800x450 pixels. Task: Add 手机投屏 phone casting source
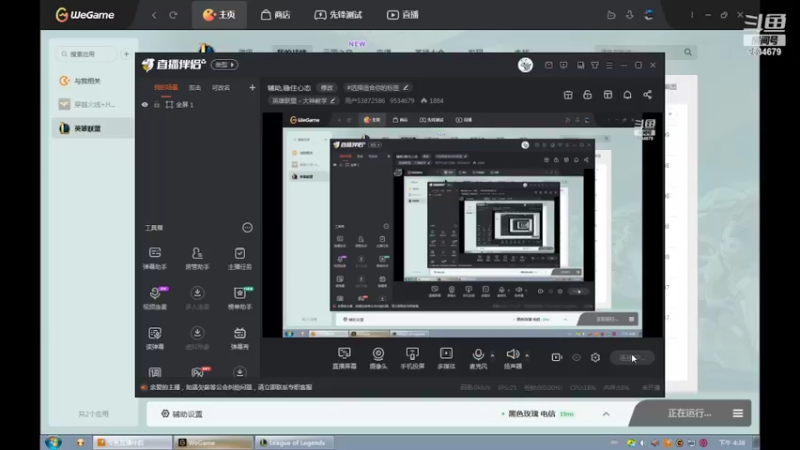click(412, 358)
